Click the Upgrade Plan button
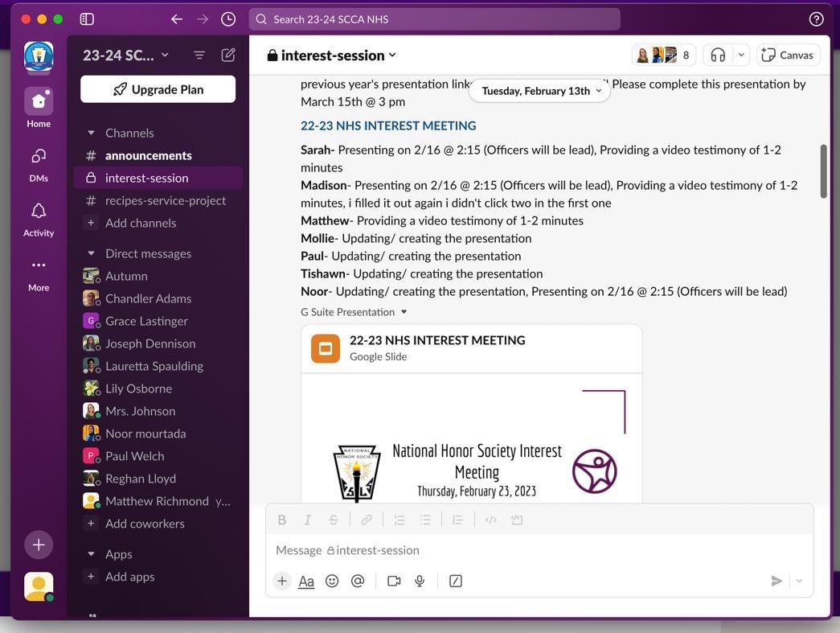Image resolution: width=840 pixels, height=633 pixels. (158, 89)
